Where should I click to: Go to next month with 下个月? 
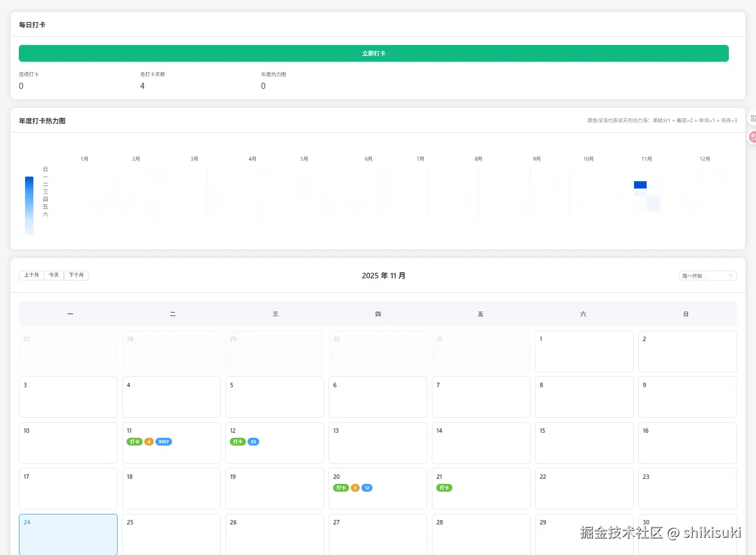pos(76,275)
